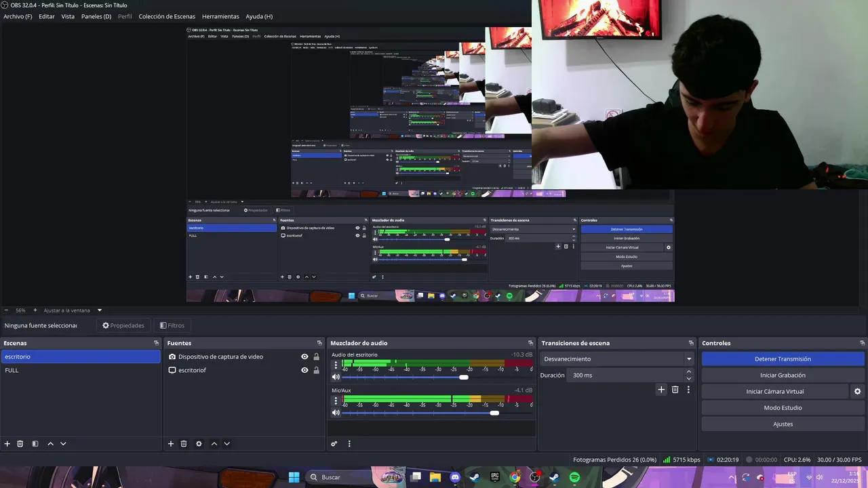Open advanced audio properties gears icon

pos(334,444)
